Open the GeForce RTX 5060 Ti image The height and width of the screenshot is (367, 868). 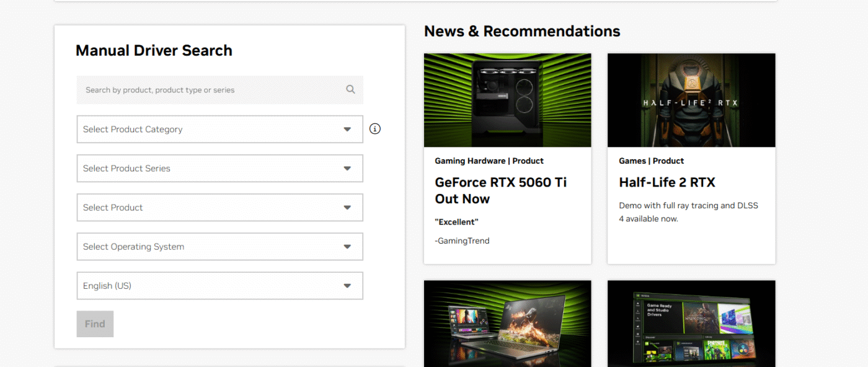pos(507,100)
